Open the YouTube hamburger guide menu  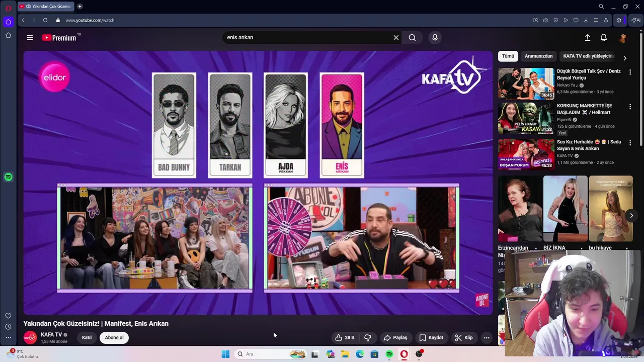pos(30,38)
